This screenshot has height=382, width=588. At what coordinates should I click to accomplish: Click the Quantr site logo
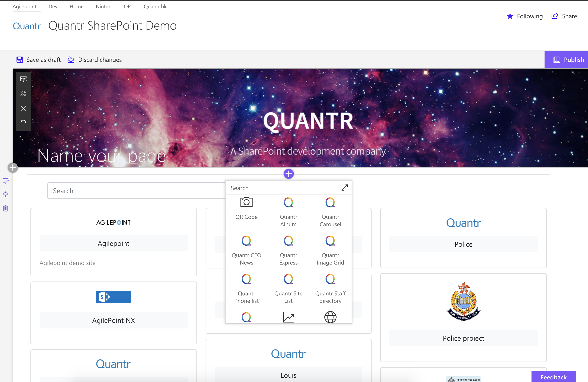point(27,26)
